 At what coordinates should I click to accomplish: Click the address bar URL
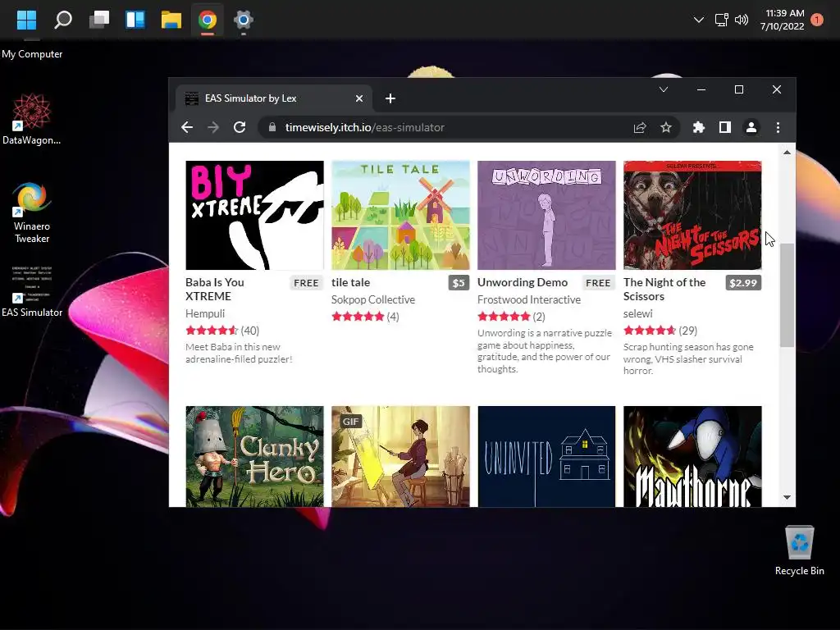tap(365, 127)
